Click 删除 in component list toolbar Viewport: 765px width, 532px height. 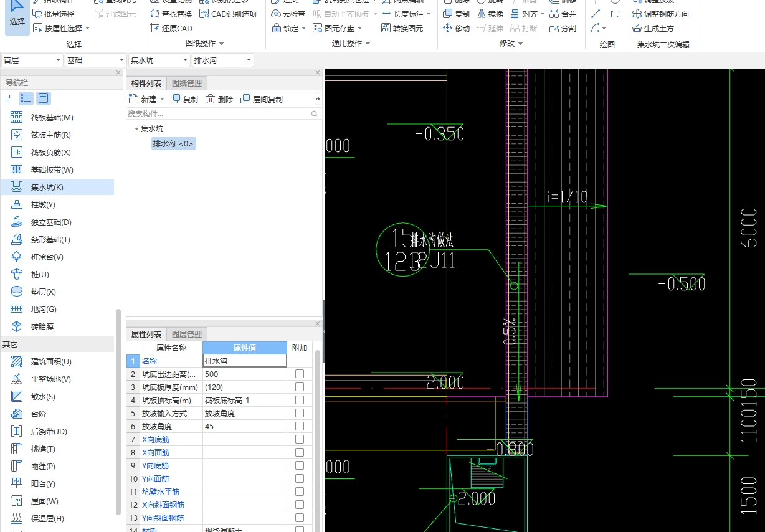click(x=220, y=99)
